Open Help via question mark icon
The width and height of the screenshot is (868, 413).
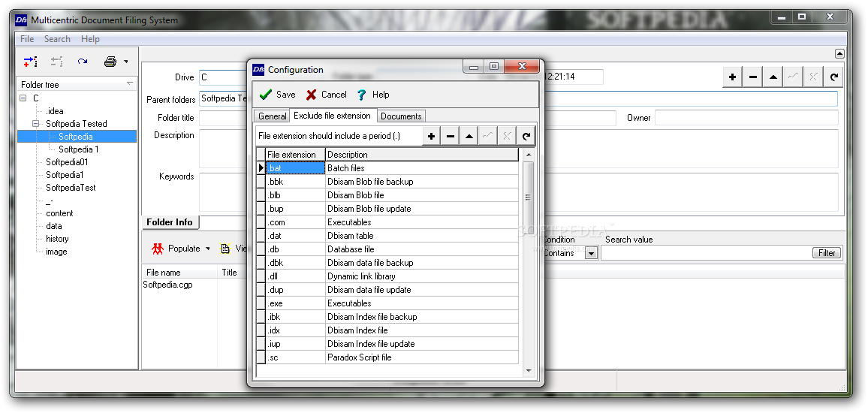pyautogui.click(x=362, y=95)
